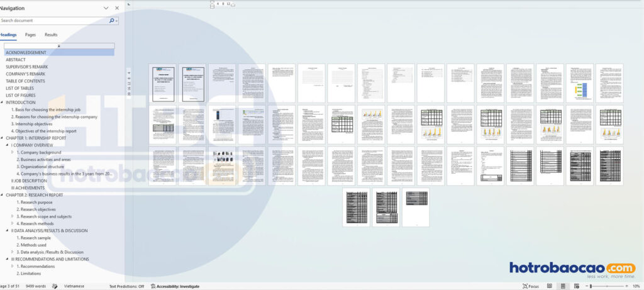Open 2. Methods used heading
Image resolution: width=644 pixels, height=290 pixels.
pos(31,245)
